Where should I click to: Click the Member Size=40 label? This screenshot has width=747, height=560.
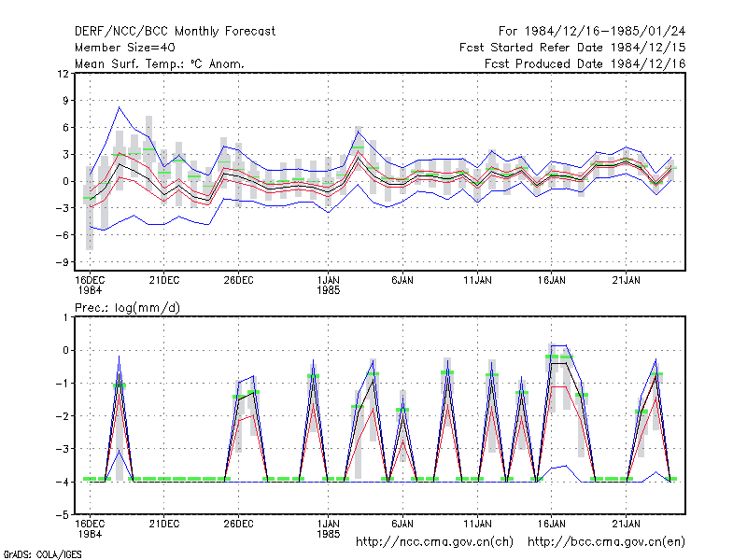pyautogui.click(x=125, y=48)
